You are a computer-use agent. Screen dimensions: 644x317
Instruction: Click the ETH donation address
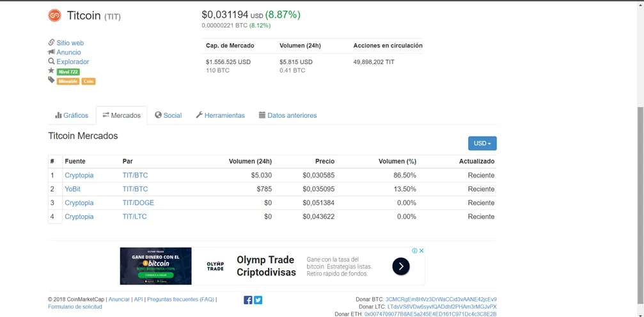point(430,314)
